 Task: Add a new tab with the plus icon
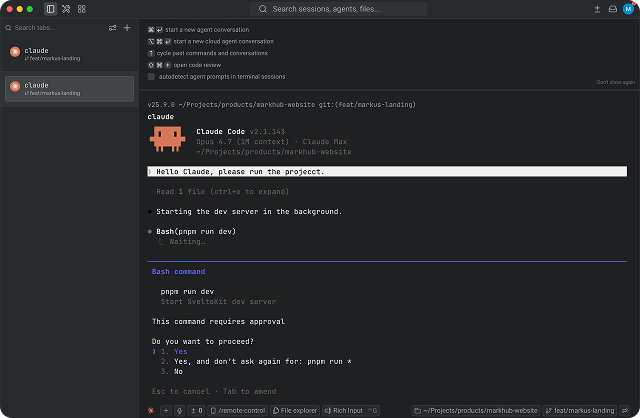[127, 28]
